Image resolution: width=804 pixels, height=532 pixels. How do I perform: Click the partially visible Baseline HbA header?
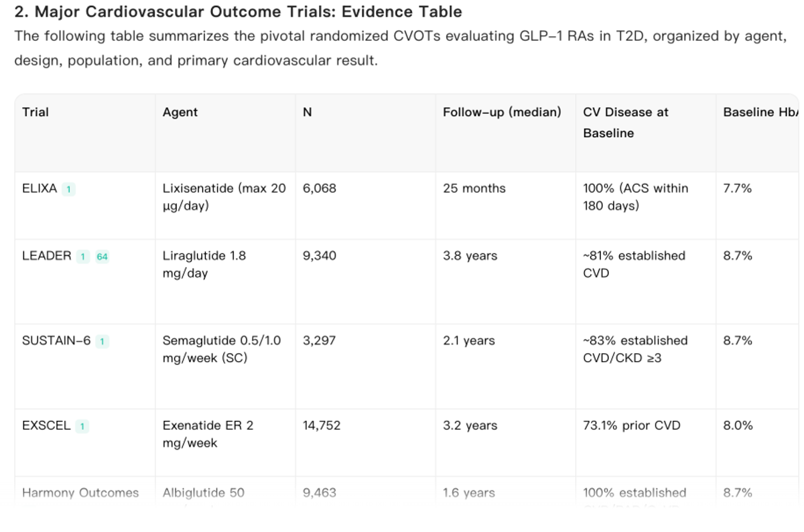click(x=760, y=113)
